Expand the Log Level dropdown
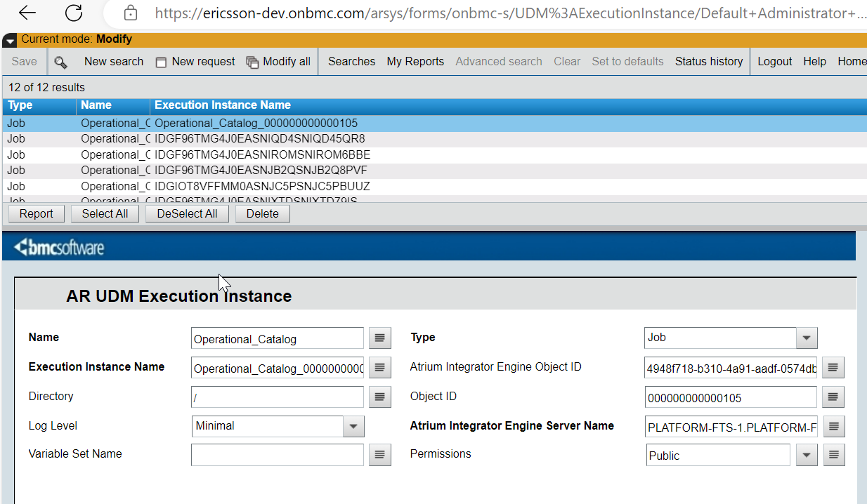 pyautogui.click(x=353, y=426)
